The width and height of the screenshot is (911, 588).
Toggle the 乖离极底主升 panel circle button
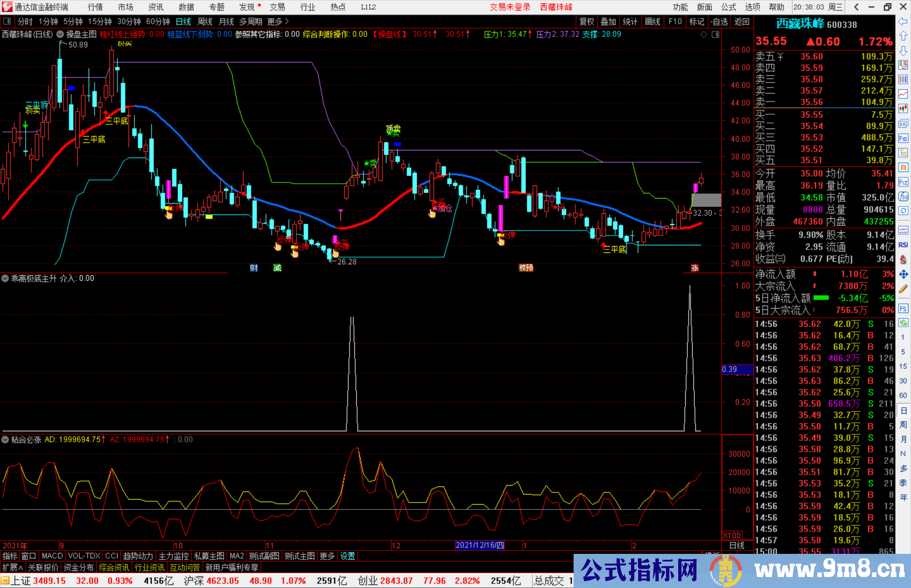5,278
